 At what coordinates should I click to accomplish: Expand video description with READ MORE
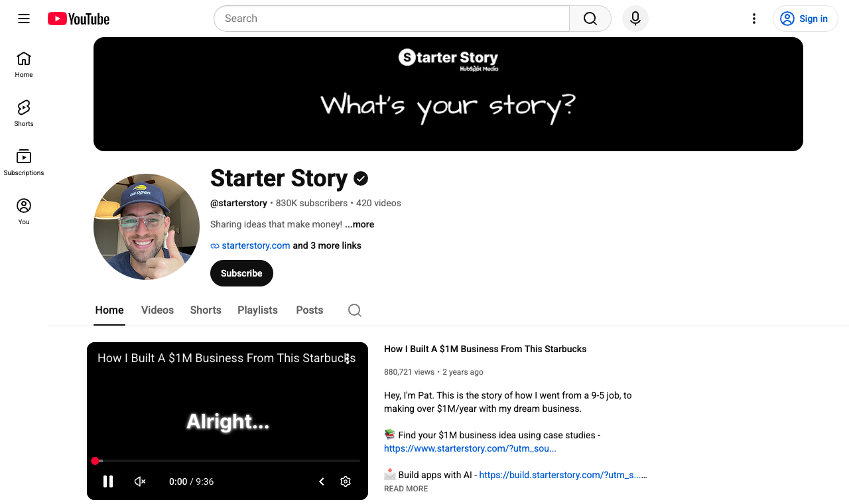[x=406, y=489]
